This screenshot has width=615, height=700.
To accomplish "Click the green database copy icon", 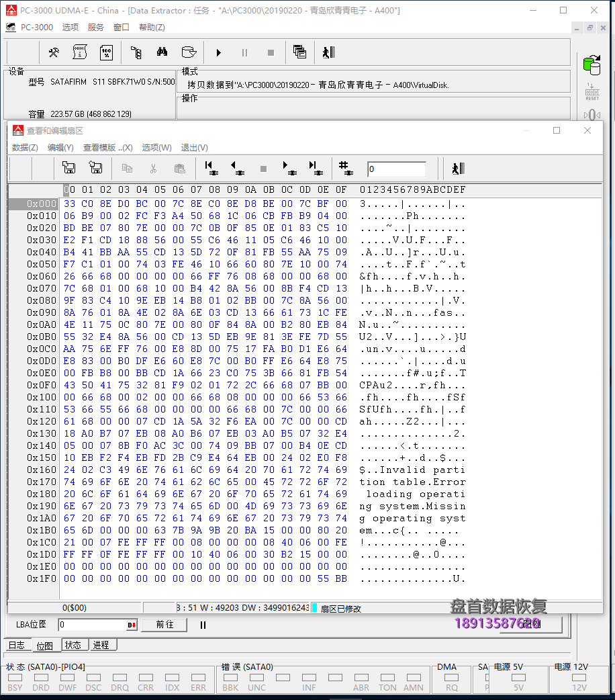I will pyautogui.click(x=592, y=65).
